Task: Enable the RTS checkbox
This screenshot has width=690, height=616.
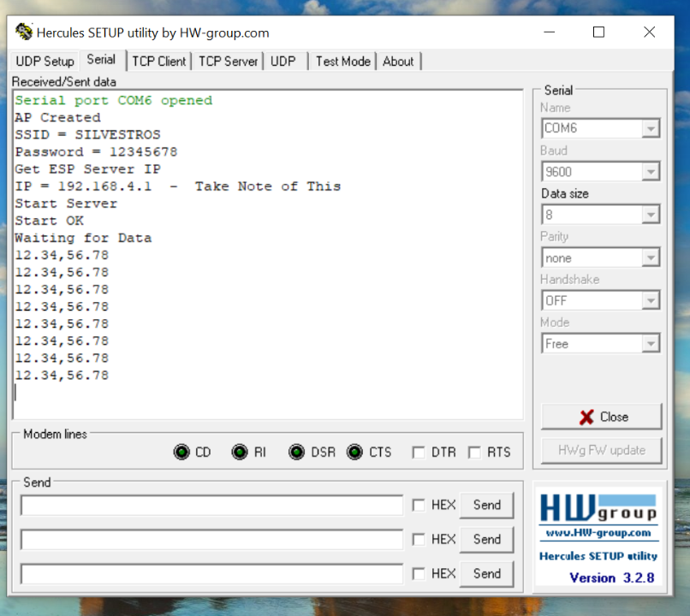Action: (474, 453)
